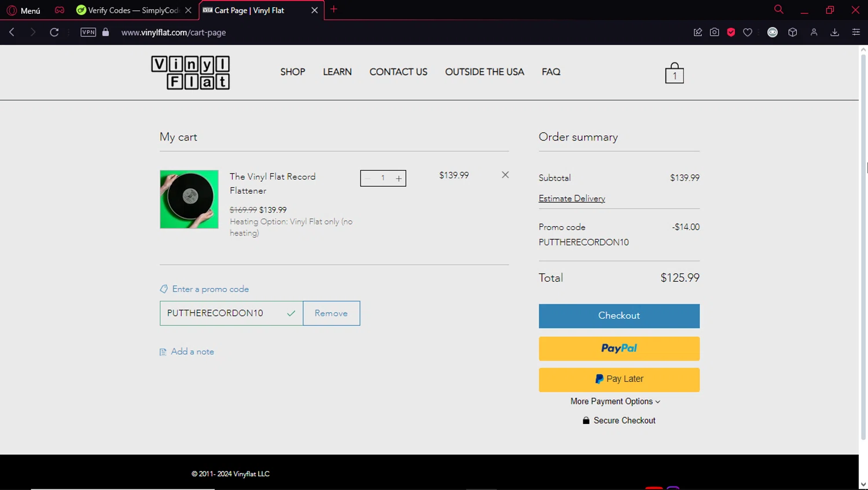The width and height of the screenshot is (868, 490).
Task: Click the copyright Vinylflat LLC text
Action: (230, 474)
